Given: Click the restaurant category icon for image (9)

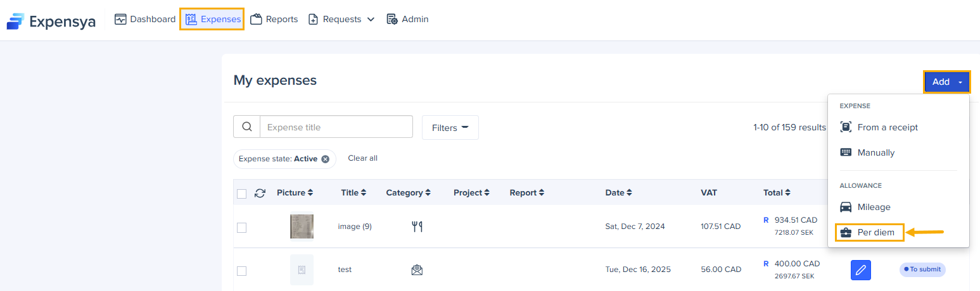Looking at the screenshot, I should [x=417, y=226].
